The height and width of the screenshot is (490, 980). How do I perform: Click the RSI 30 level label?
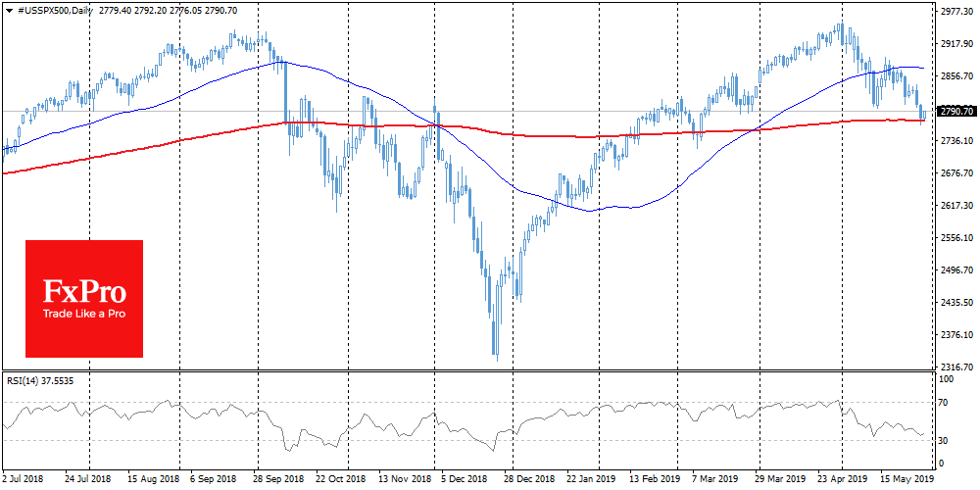945,439
